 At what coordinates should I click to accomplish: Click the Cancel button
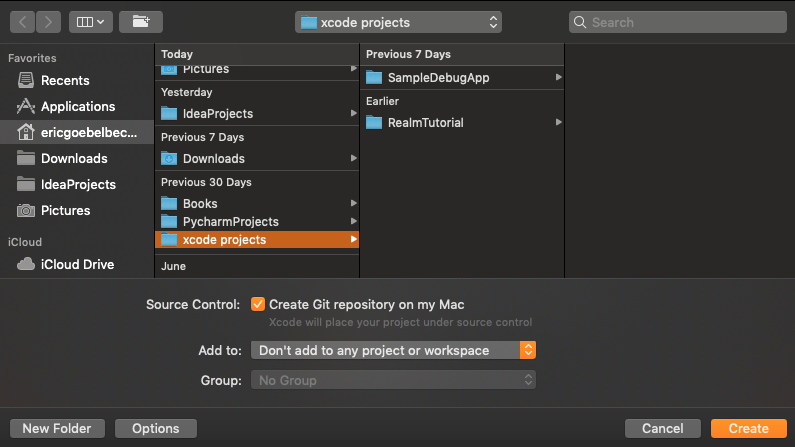click(663, 428)
